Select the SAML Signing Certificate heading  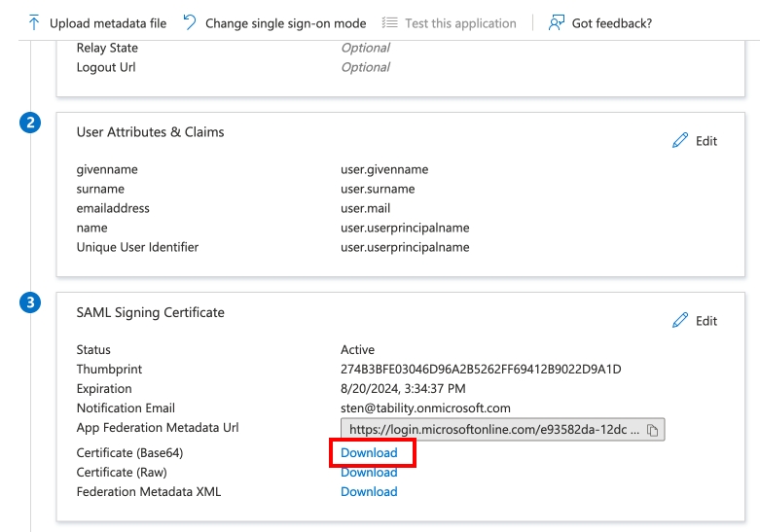pos(150,313)
